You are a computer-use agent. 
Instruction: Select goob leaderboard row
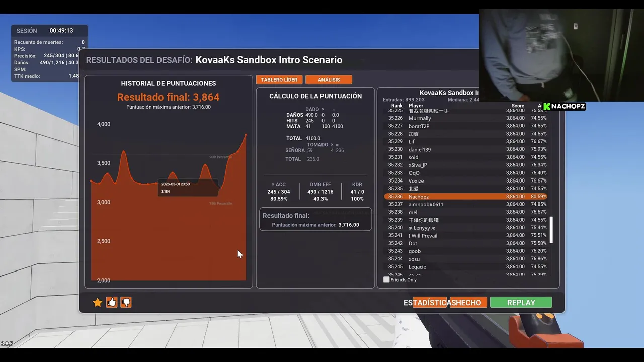466,251
